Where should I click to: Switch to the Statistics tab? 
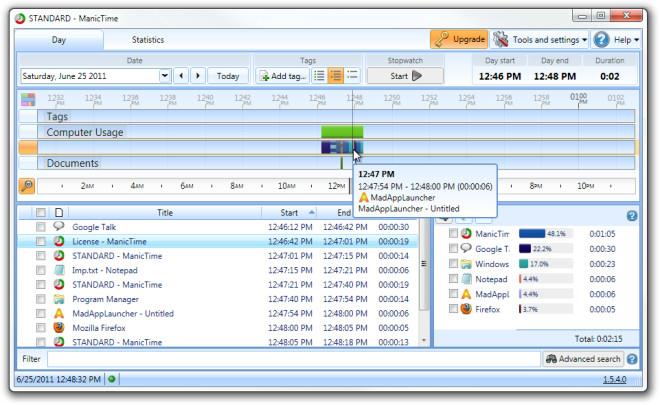pos(148,40)
